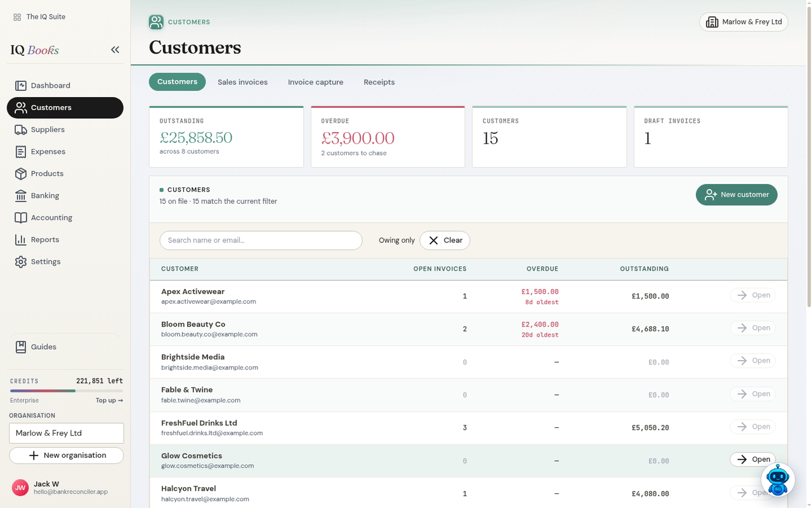Click the Outstanding £25,858.50 card
Screen dimensions: 812x508
(x=226, y=137)
